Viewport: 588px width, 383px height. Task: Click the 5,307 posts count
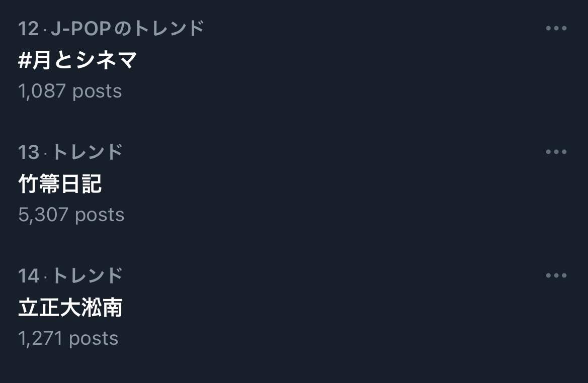[71, 215]
